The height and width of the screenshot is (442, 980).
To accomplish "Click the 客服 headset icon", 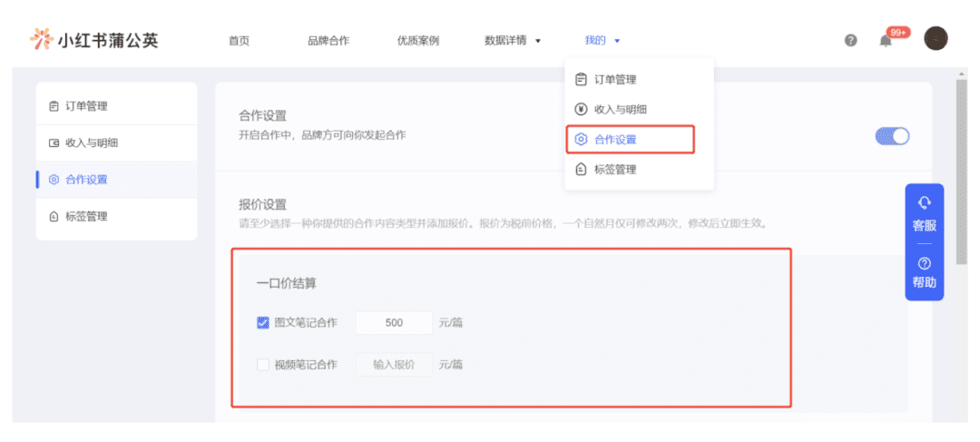I will tap(925, 202).
